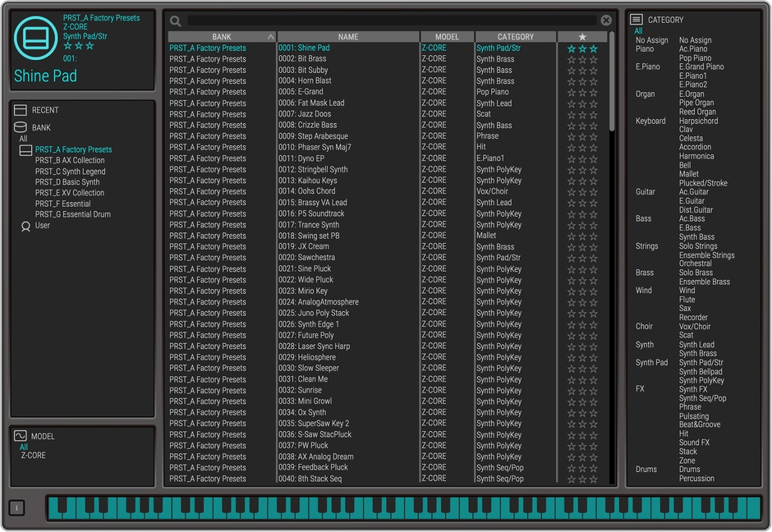Sort list by the NAME column header
The width and height of the screenshot is (772, 532).
348,37
